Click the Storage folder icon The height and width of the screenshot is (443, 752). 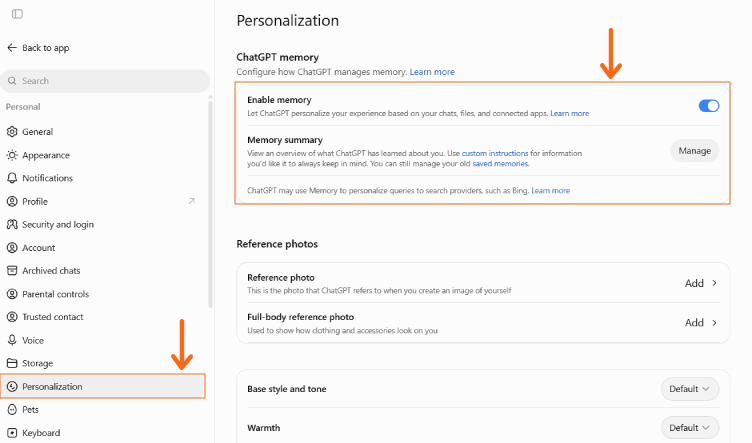click(x=12, y=363)
